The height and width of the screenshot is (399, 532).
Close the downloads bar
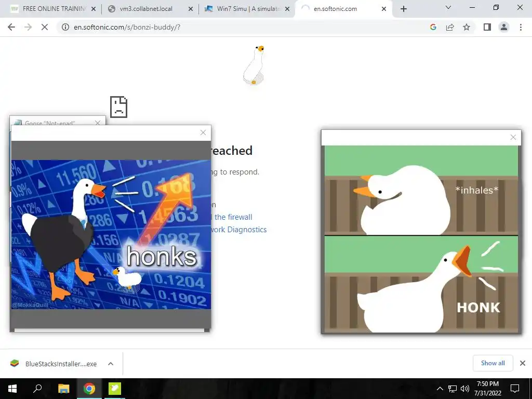click(523, 363)
